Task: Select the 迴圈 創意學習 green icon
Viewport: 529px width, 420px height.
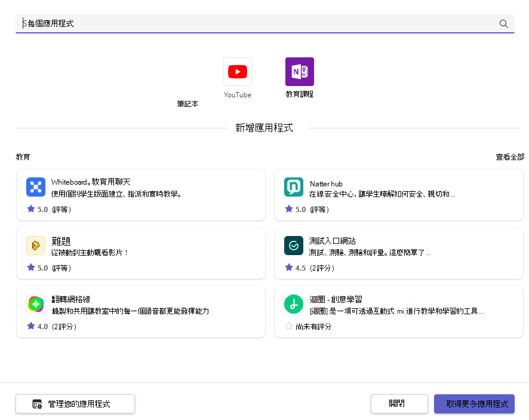Action: (x=294, y=304)
